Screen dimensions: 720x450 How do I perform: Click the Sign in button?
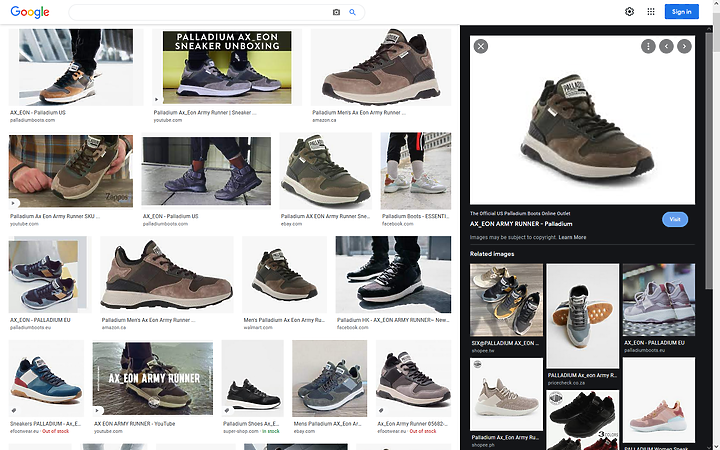[x=681, y=12]
